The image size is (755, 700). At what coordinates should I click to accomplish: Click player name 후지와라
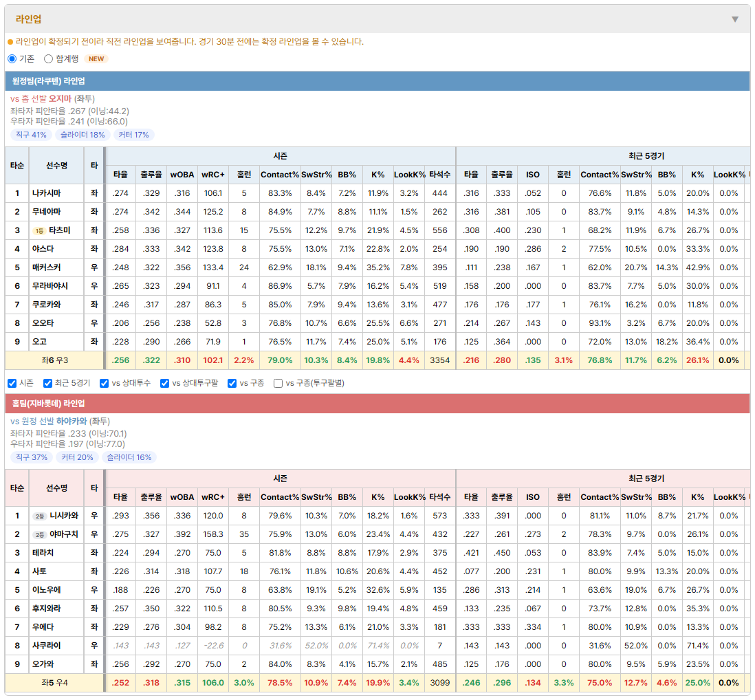(47, 609)
